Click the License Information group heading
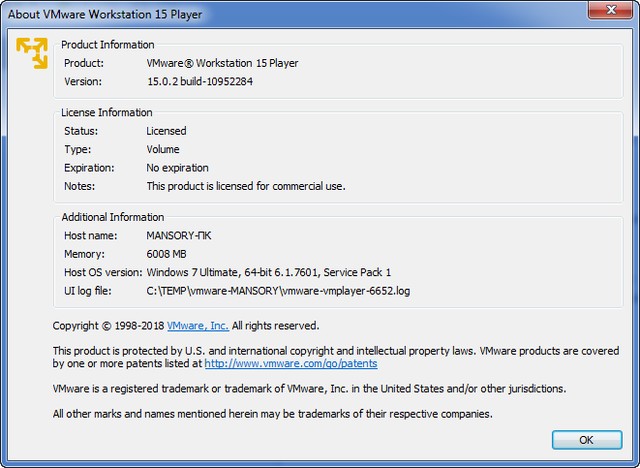Screen dimensions: 640x468 click(107, 112)
